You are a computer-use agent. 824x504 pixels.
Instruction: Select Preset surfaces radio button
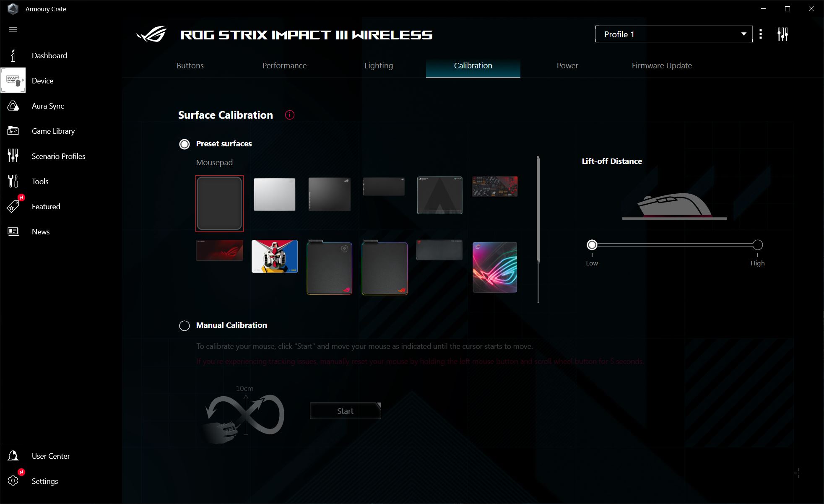[185, 144]
